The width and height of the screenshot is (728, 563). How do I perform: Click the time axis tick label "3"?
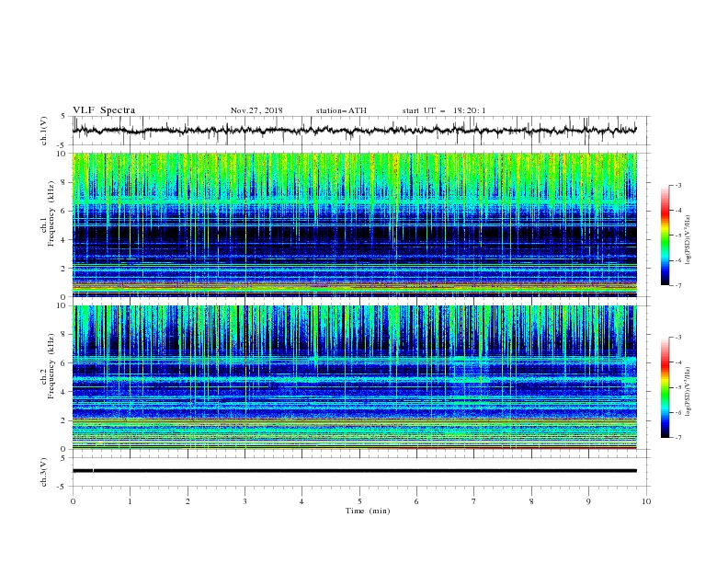[x=245, y=501]
